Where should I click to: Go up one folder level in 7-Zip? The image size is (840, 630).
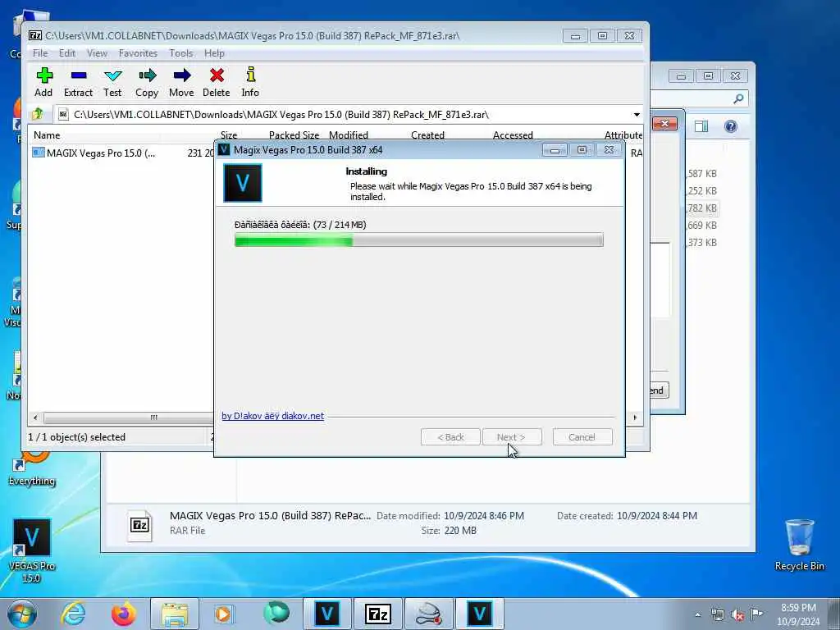pyautogui.click(x=38, y=114)
